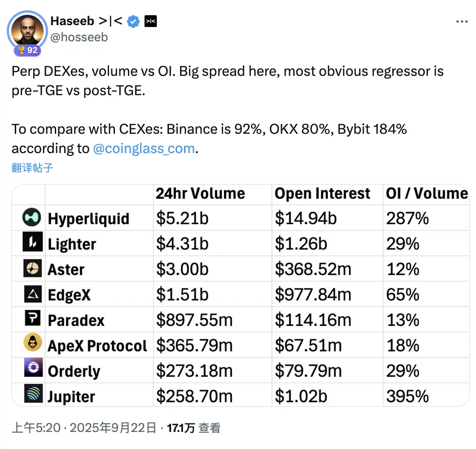This screenshot has width=476, height=449.
Task: Click the trophy 92 score badge
Action: coord(28,50)
